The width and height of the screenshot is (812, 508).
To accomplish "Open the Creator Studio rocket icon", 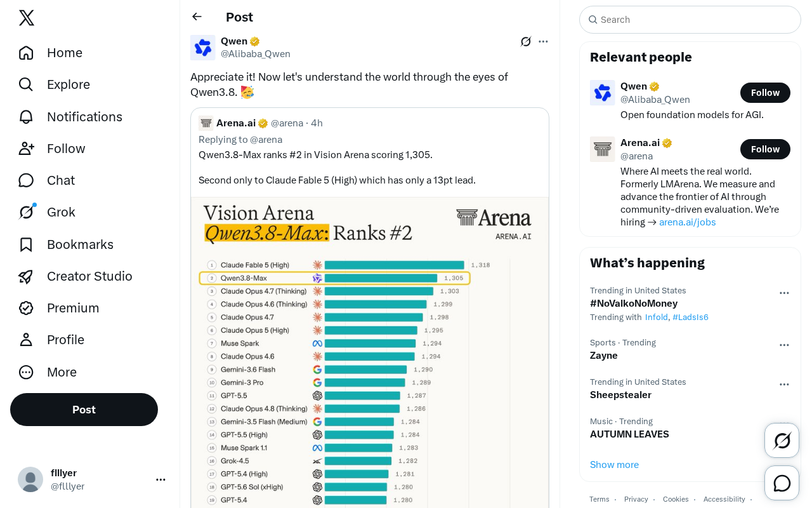I will tap(26, 276).
